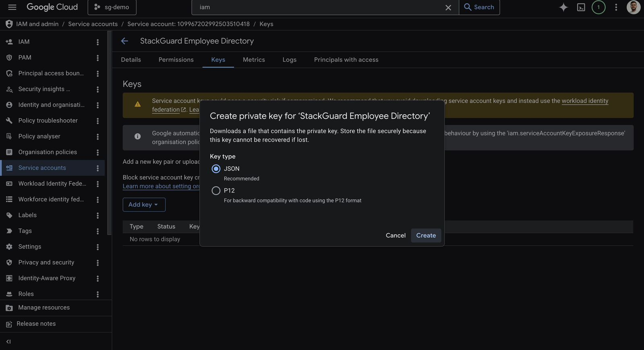
Task: Open more options for Service accounts item
Action: tap(97, 168)
